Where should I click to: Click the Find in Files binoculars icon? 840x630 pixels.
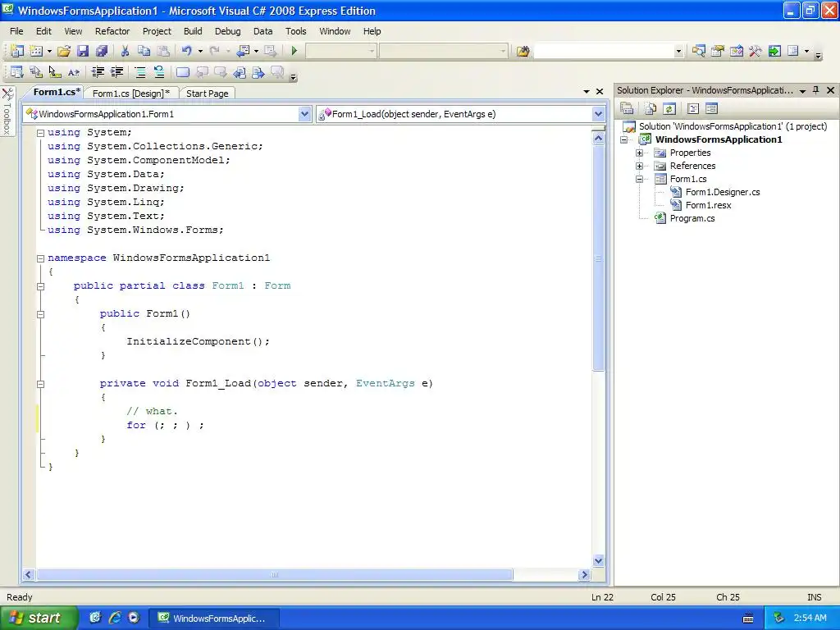pos(523,51)
